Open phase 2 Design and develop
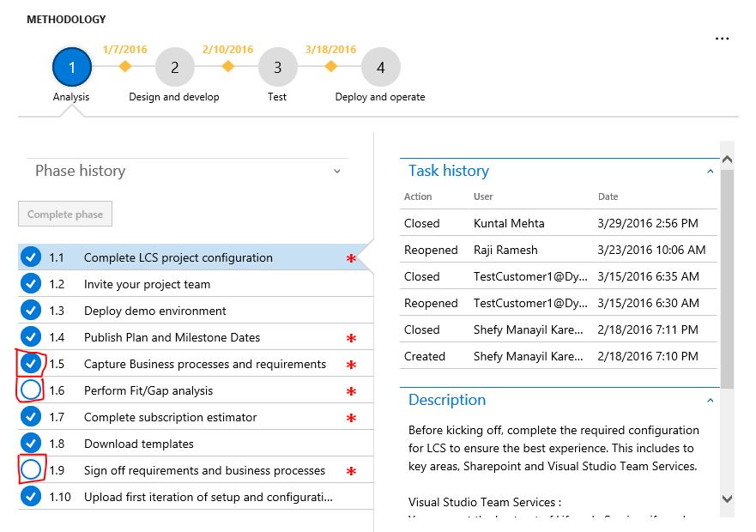Screen dimensions: 756x532 (174, 67)
